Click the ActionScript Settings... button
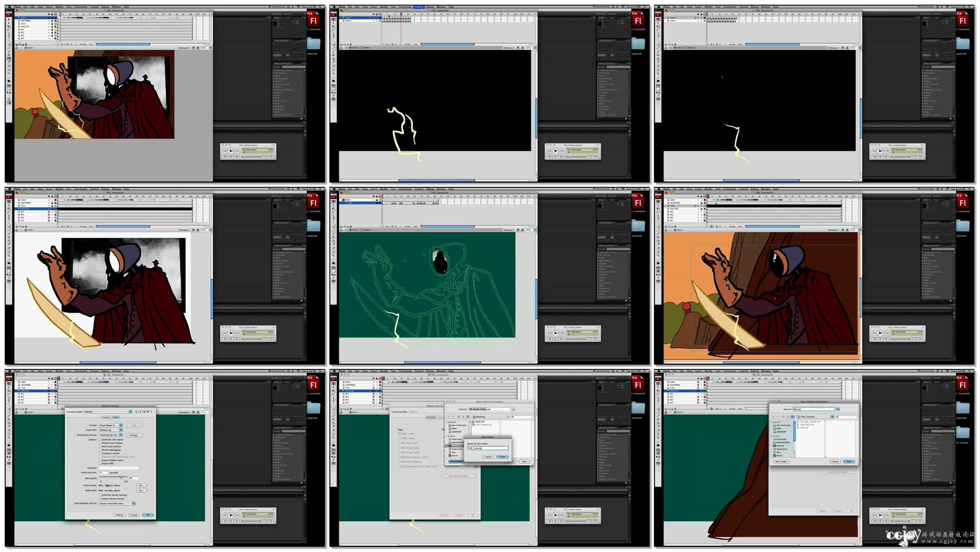The image size is (980, 552). pyautogui.click(x=134, y=435)
